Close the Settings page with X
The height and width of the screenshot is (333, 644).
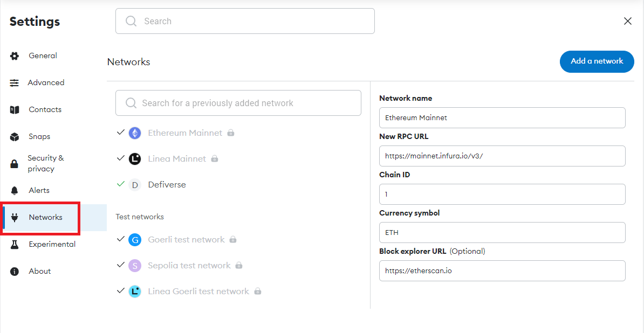point(627,21)
